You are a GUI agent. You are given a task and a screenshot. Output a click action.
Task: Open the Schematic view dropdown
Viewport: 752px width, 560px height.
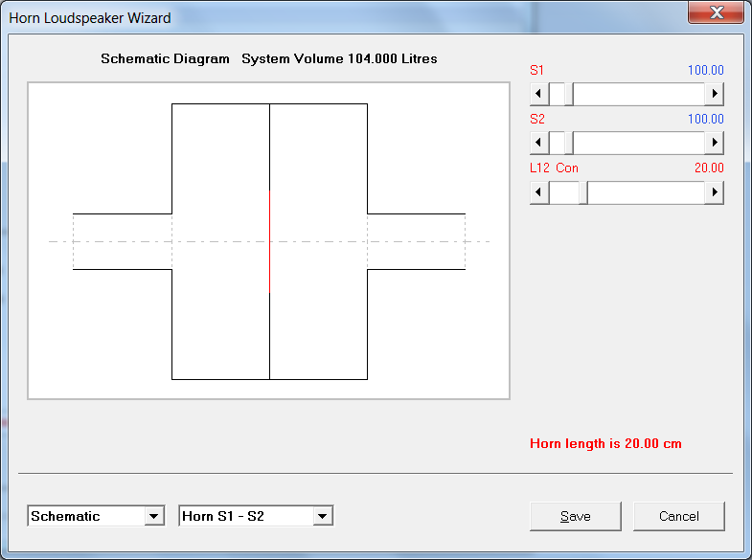point(154,516)
